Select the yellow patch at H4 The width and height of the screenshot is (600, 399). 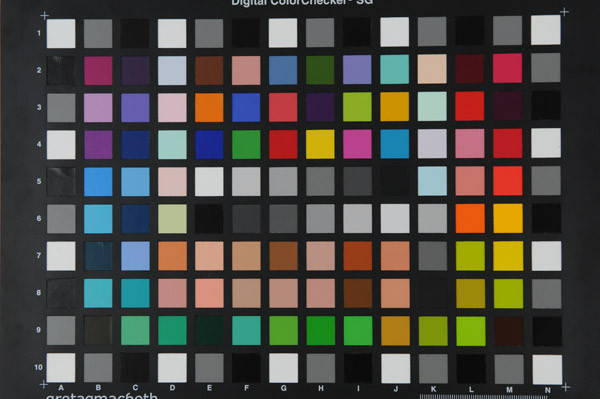pos(320,144)
